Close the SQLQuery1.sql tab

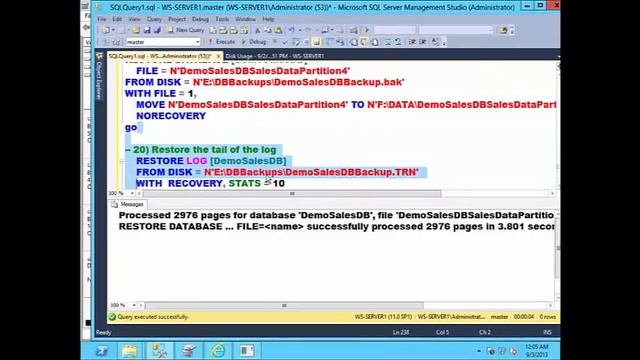click(x=218, y=56)
